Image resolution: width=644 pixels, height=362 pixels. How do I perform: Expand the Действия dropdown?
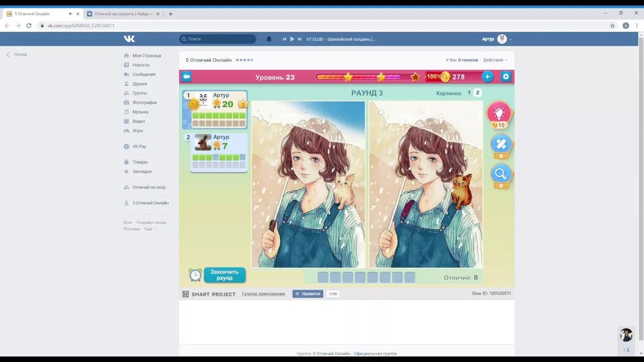click(x=495, y=60)
